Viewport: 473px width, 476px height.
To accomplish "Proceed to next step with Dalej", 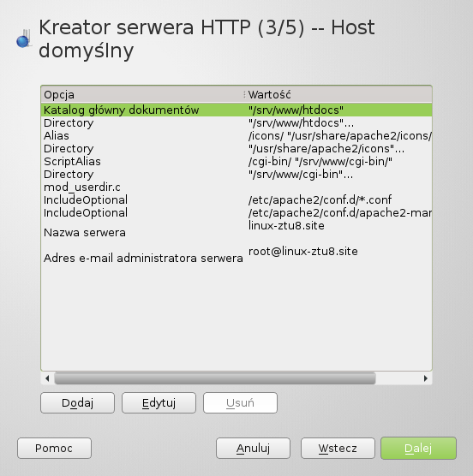I will pos(418,448).
